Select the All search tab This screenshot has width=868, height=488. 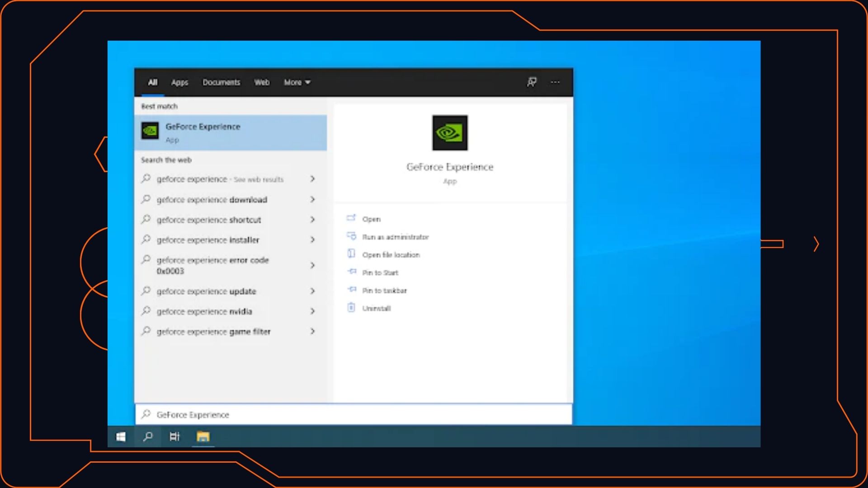152,82
